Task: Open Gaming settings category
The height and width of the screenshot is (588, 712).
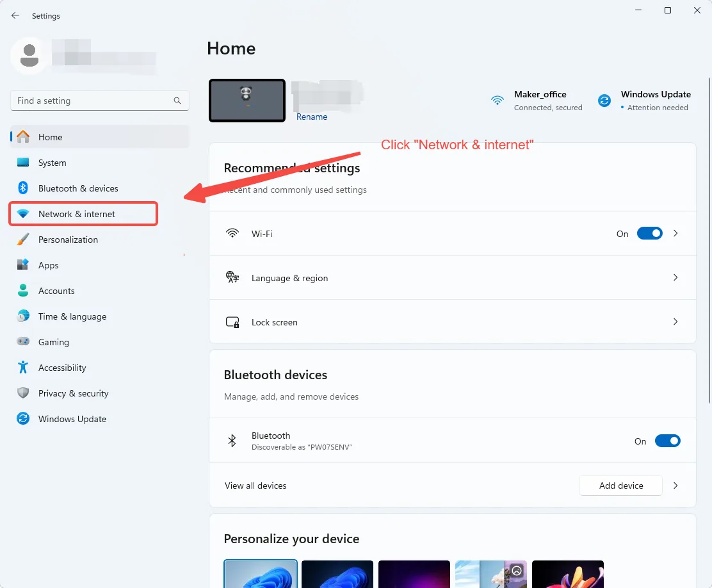Action: tap(99, 341)
